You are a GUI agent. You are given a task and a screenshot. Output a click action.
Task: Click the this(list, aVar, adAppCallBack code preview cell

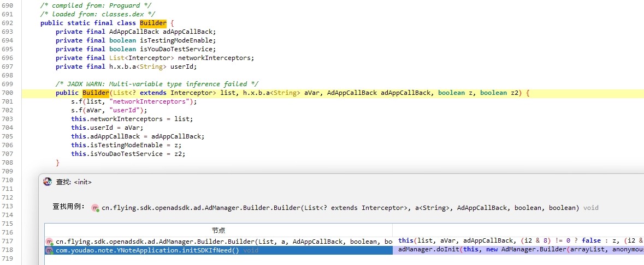point(518,240)
